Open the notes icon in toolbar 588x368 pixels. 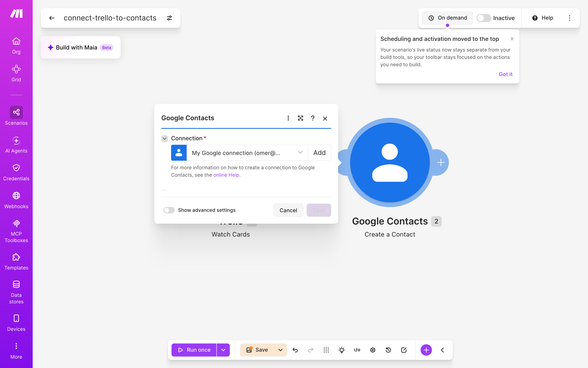pos(404,350)
